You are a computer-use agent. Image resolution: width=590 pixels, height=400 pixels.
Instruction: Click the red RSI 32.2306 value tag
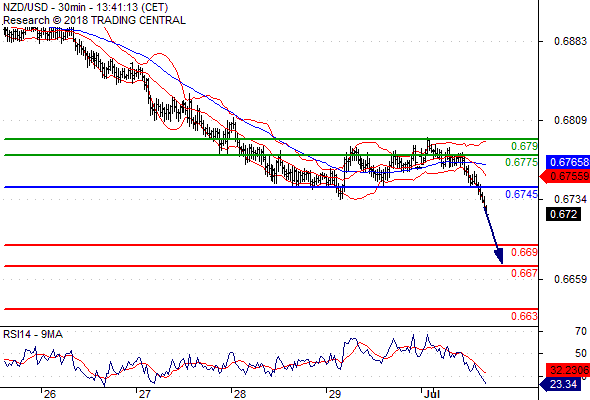point(568,370)
